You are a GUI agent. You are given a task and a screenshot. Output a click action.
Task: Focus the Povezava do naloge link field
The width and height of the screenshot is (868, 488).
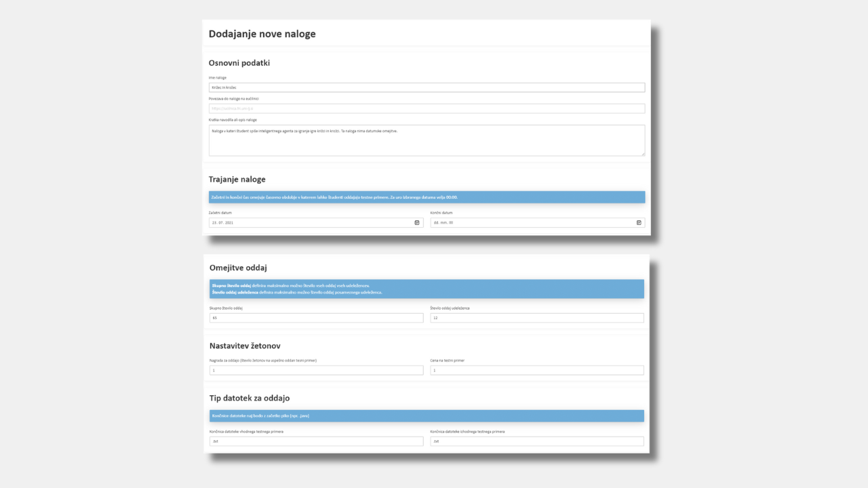coord(427,108)
